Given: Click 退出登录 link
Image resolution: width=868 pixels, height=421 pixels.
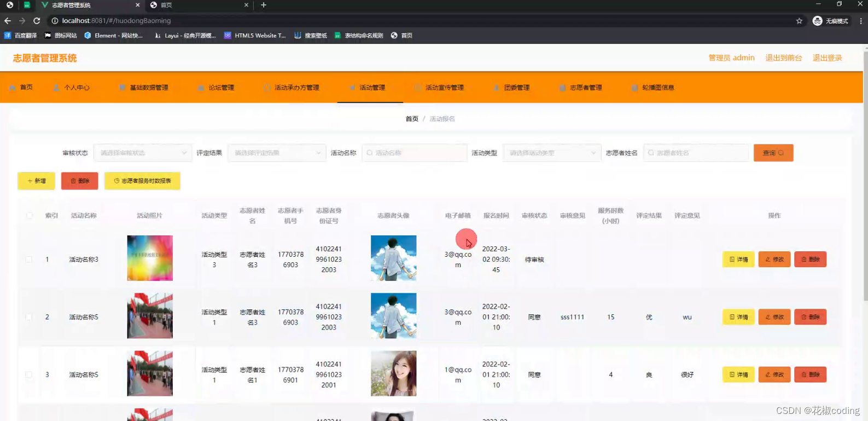Looking at the screenshot, I should tap(827, 58).
